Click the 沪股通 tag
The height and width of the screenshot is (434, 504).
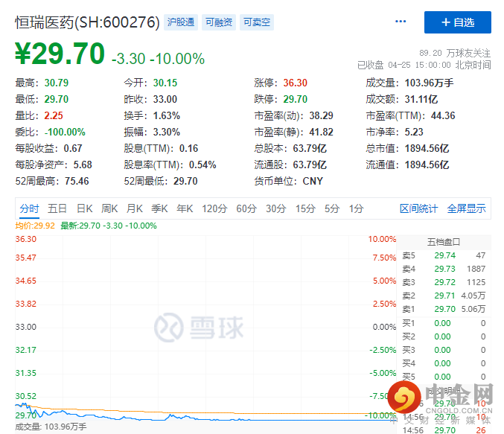point(181,22)
